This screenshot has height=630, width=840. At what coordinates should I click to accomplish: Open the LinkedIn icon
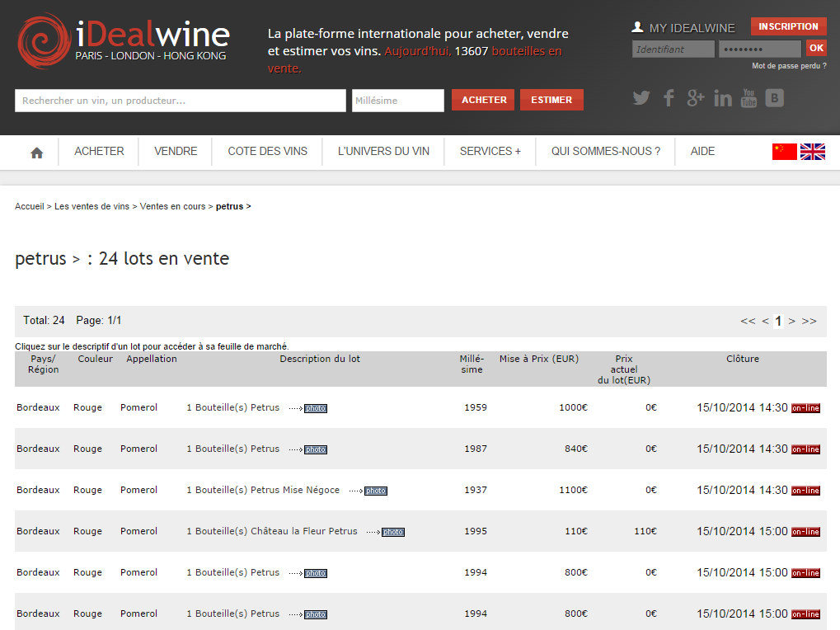point(723,98)
